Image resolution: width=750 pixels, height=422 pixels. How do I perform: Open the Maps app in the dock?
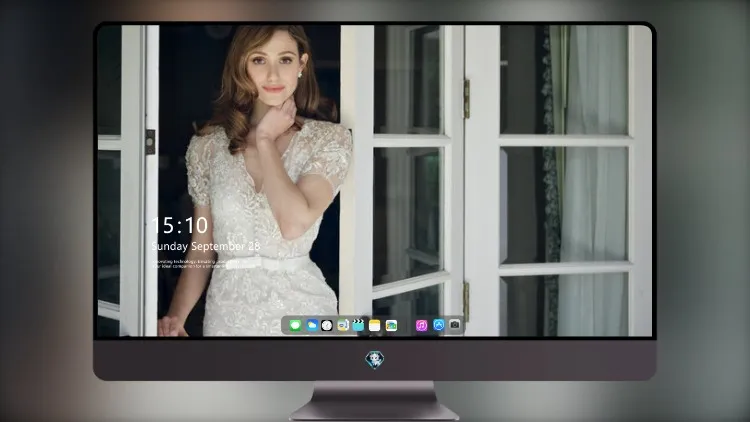tap(343, 326)
